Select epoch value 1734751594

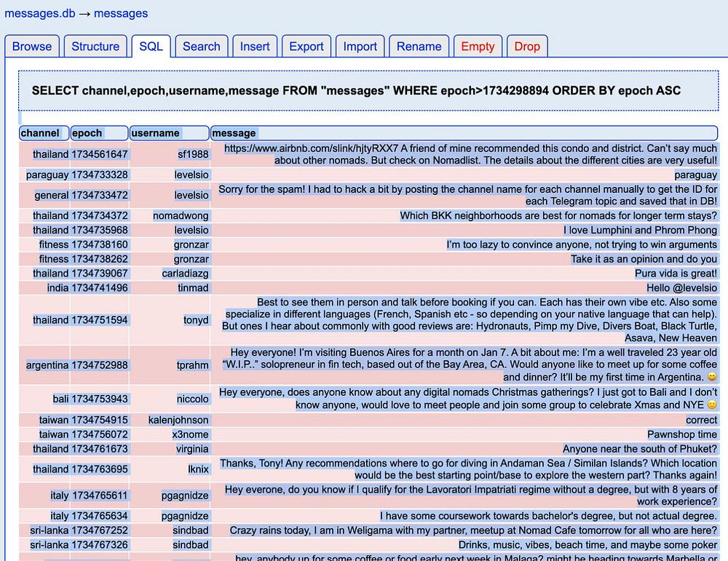click(99, 320)
